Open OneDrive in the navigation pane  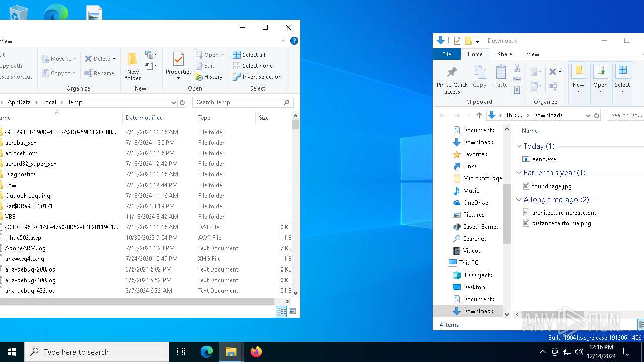(x=470, y=203)
